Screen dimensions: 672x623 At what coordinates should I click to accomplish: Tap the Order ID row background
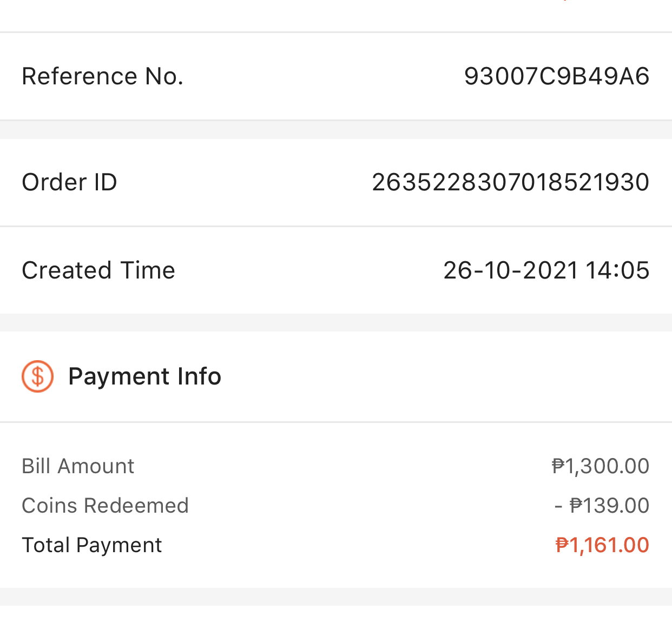click(336, 182)
